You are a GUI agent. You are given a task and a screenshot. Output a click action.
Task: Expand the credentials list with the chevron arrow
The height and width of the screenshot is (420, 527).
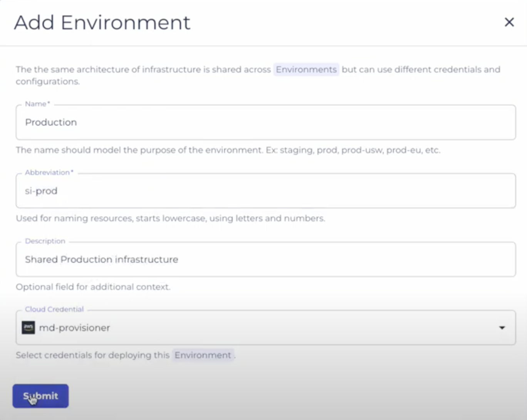click(502, 328)
